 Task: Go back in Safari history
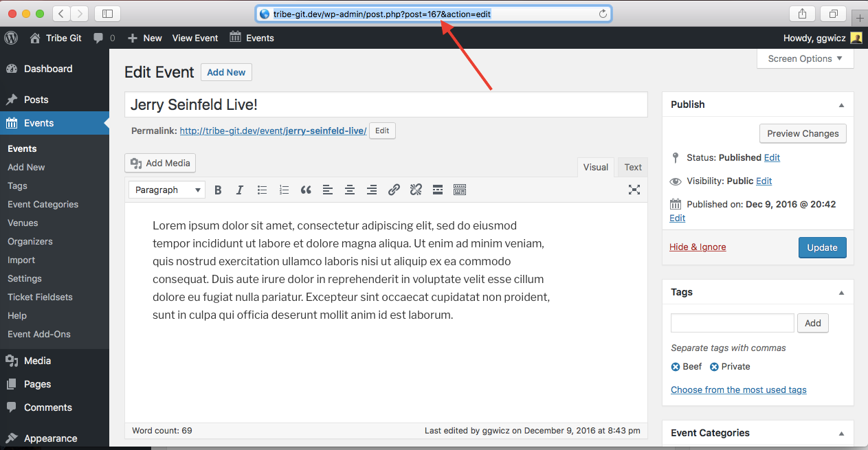click(x=61, y=13)
